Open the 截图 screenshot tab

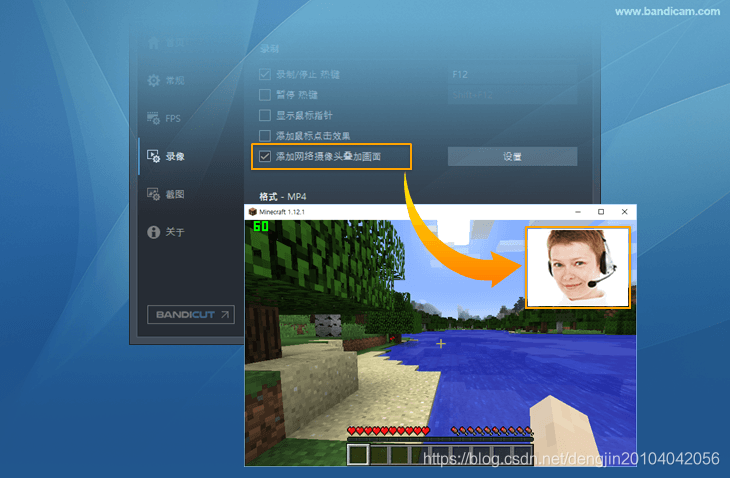166,194
